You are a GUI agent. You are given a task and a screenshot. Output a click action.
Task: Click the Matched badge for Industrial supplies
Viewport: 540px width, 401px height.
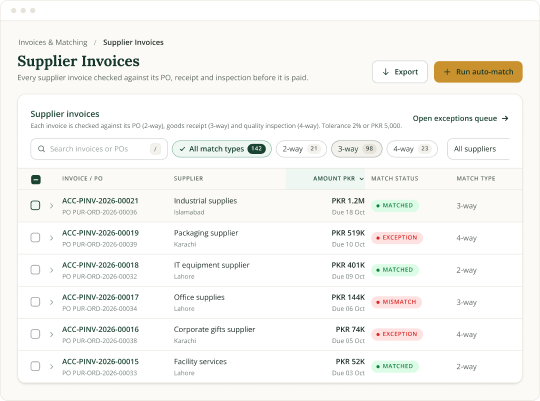395,206
